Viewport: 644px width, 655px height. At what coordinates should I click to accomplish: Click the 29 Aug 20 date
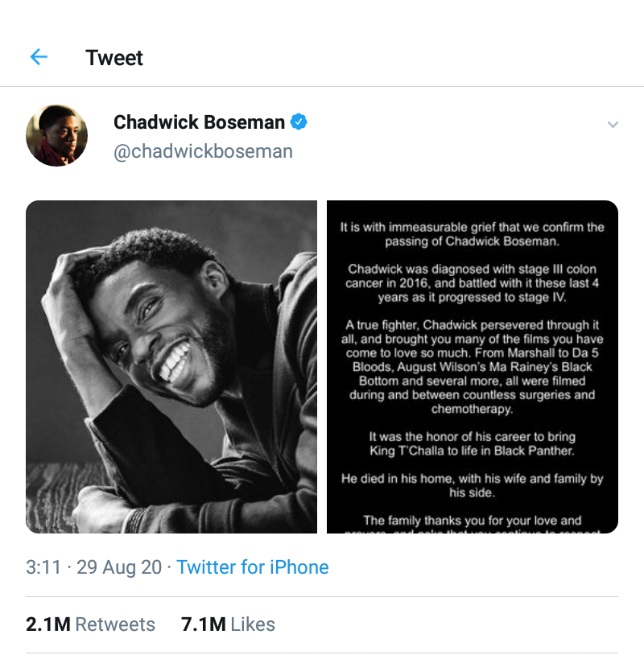(119, 567)
